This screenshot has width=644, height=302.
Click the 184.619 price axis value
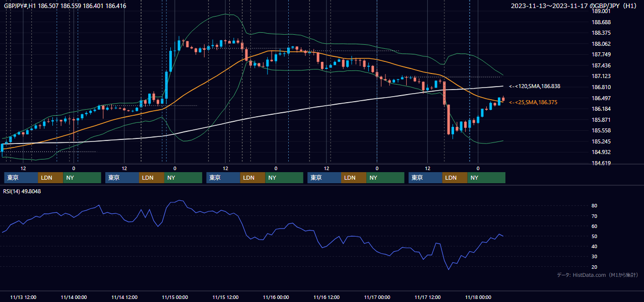click(x=602, y=163)
